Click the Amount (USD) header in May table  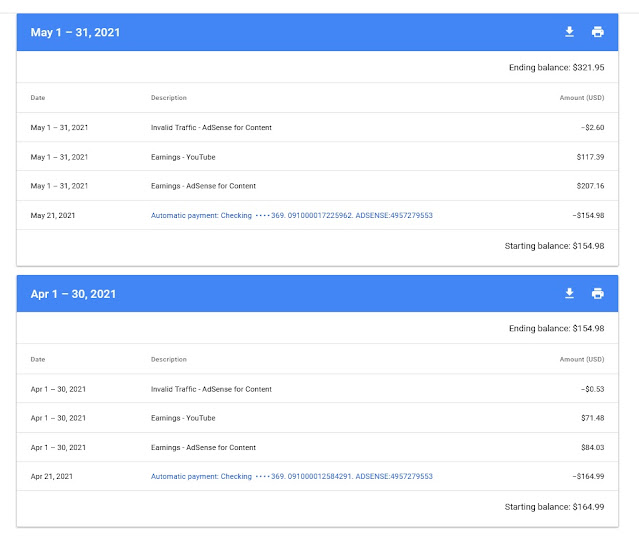tap(582, 98)
